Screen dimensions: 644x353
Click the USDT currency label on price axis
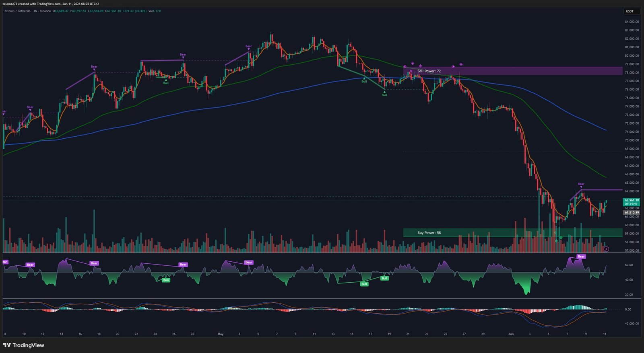click(x=630, y=11)
